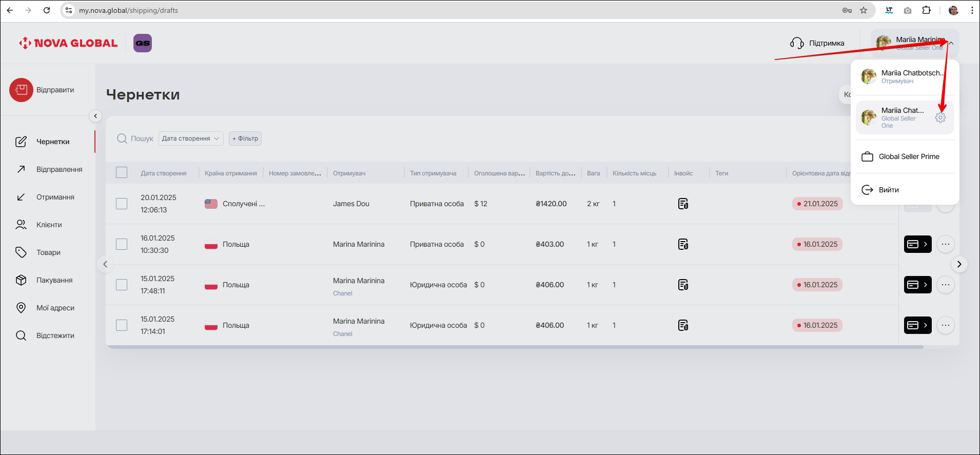Check the box for James Dou draft

click(122, 204)
